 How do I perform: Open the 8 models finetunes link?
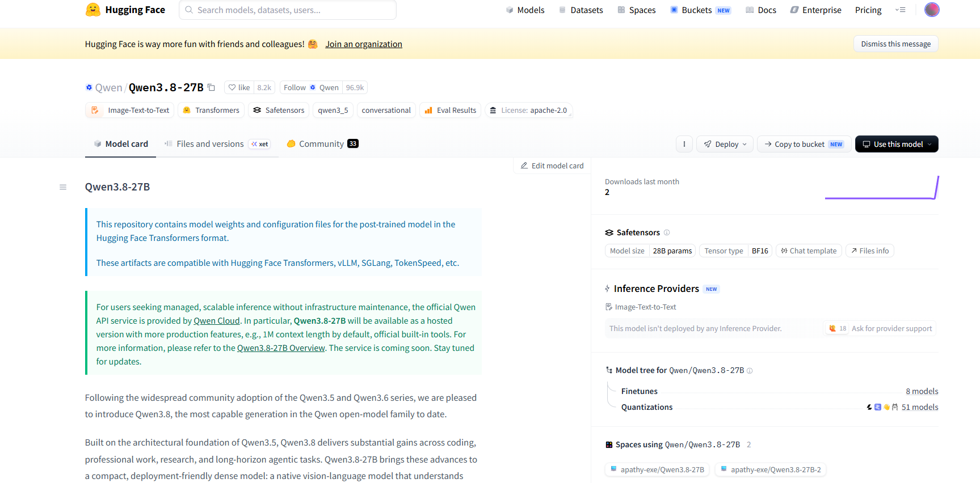(922, 391)
